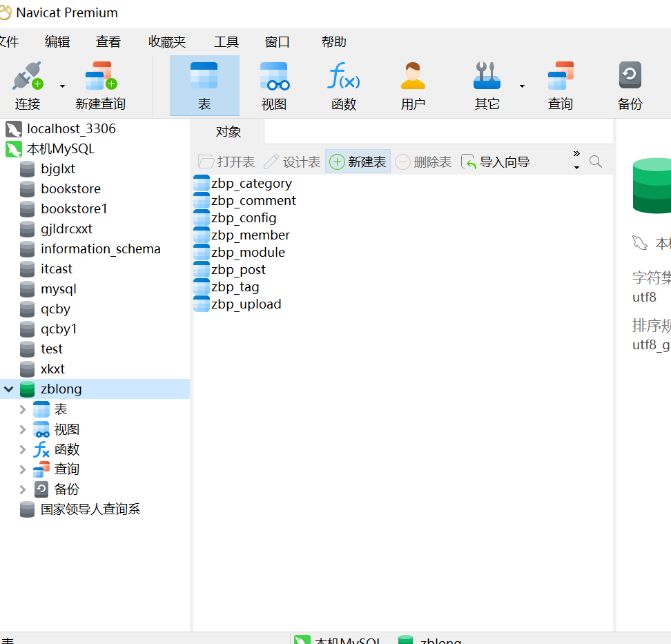This screenshot has width=671, height=644.
Task: Click the search magnifier in object toolbar
Action: (596, 162)
